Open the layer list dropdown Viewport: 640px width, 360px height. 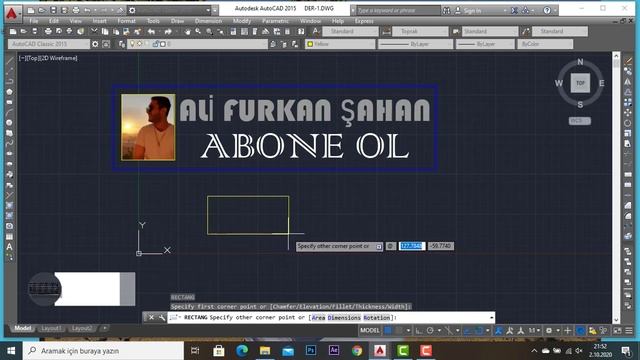pyautogui.click(x=198, y=44)
